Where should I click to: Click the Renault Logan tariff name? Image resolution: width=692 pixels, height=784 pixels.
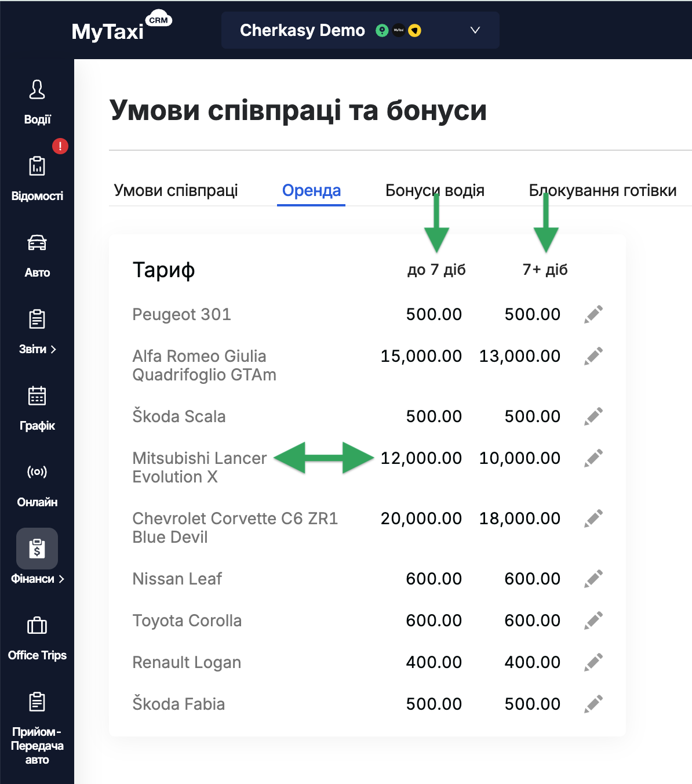click(x=187, y=662)
